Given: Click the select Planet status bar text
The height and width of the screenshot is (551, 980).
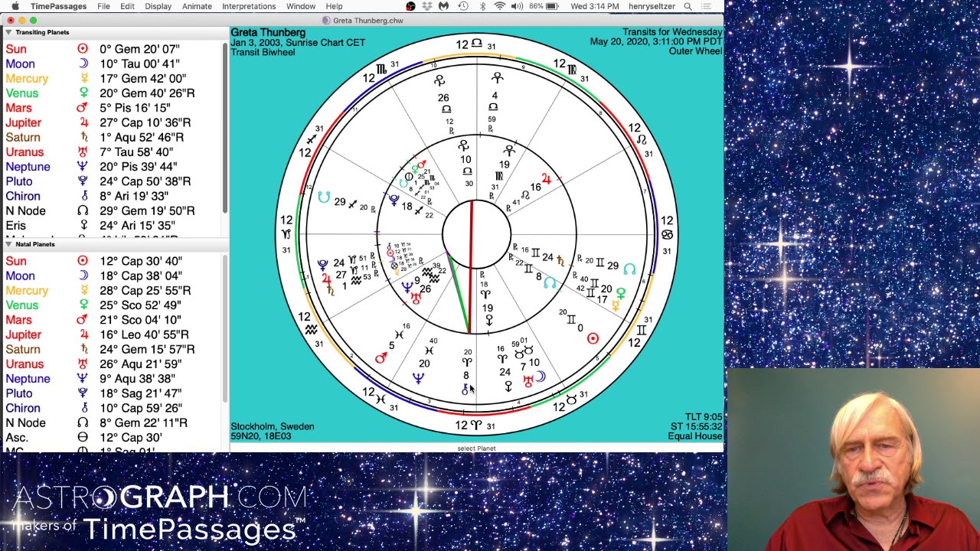Looking at the screenshot, I should [476, 448].
